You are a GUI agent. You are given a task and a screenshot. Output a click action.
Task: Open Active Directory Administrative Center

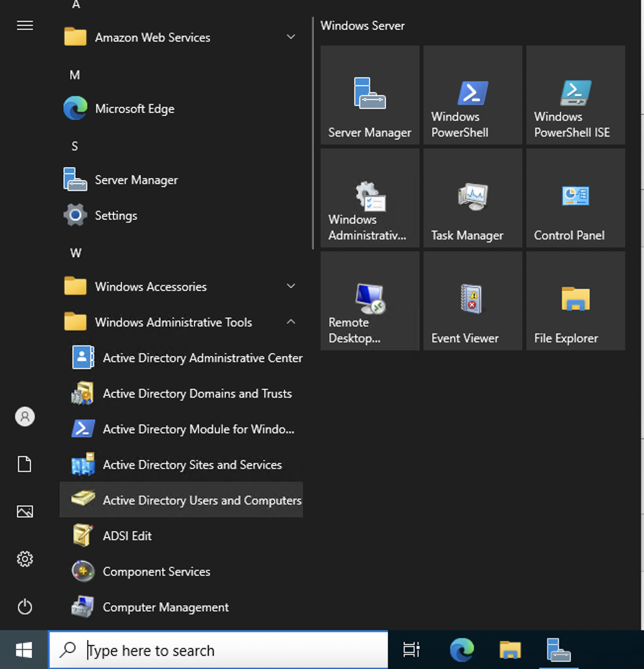click(x=181, y=358)
